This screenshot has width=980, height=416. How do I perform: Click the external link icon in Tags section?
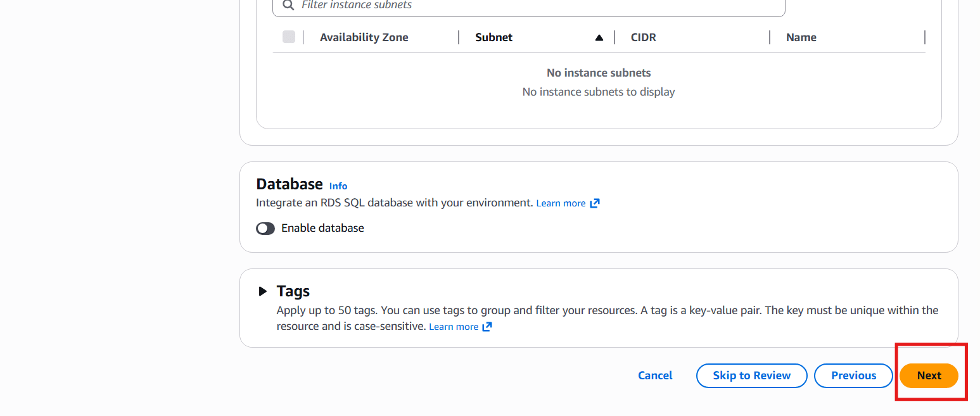pyautogui.click(x=487, y=327)
